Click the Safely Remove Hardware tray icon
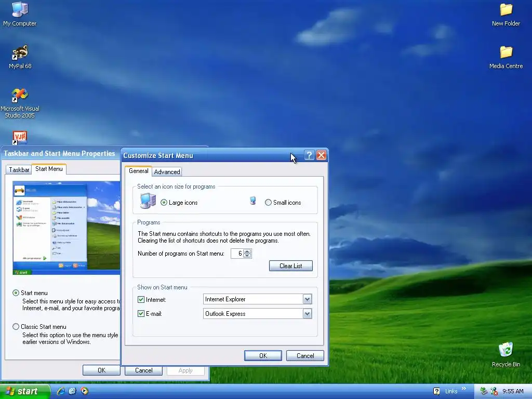This screenshot has height=399, width=532. (484, 391)
